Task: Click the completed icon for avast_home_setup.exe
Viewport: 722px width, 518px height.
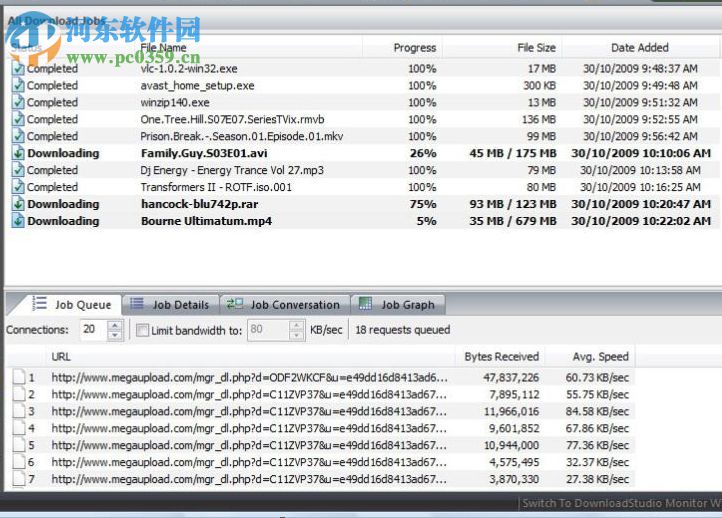Action: (18, 86)
